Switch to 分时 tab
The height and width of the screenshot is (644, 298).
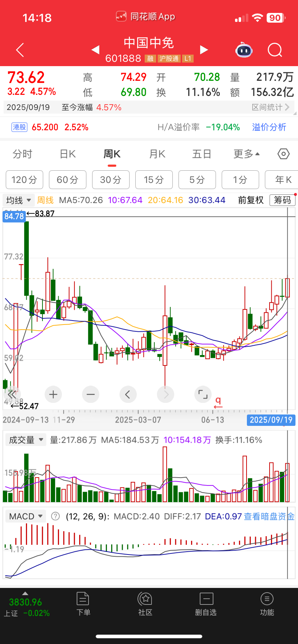click(x=22, y=154)
